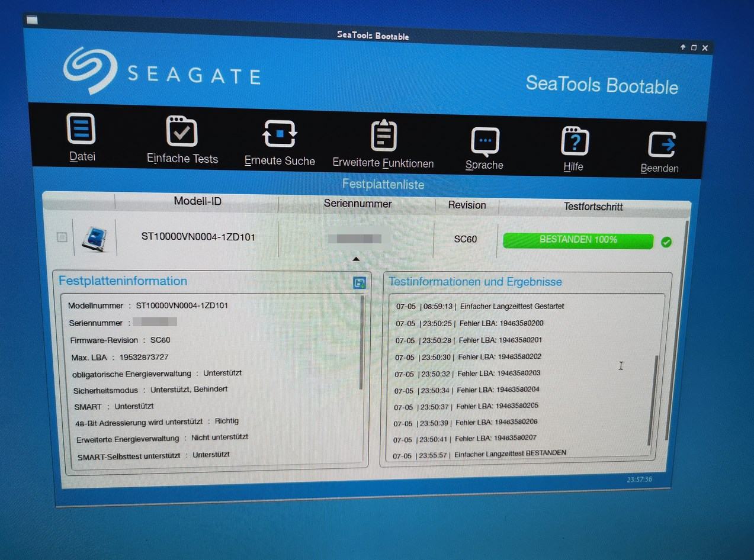The width and height of the screenshot is (754, 560).
Task: Click the green passed checkmark icon
Action: tap(666, 242)
